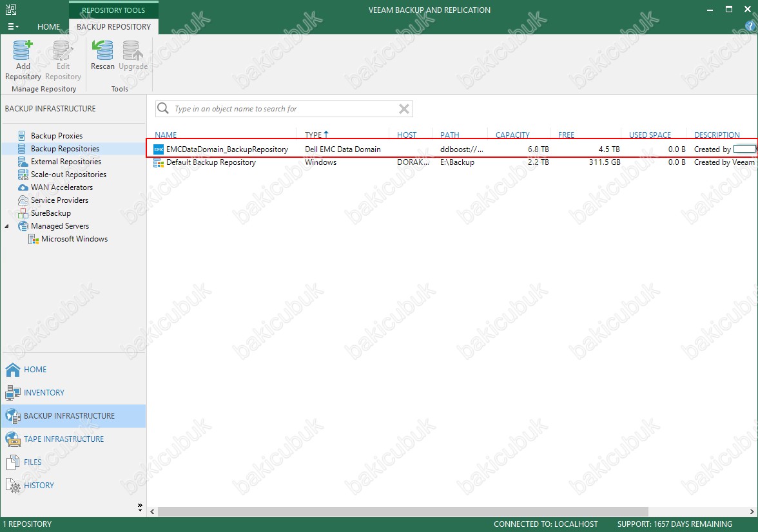This screenshot has height=532, width=758.
Task: Collapse the Managed Servers node arrow
Action: (x=6, y=226)
